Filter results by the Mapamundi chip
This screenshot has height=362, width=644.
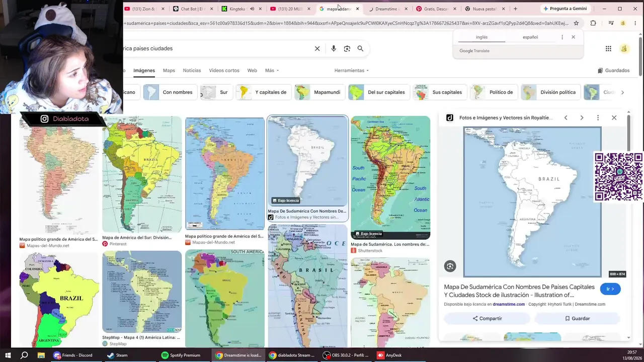tap(319, 93)
